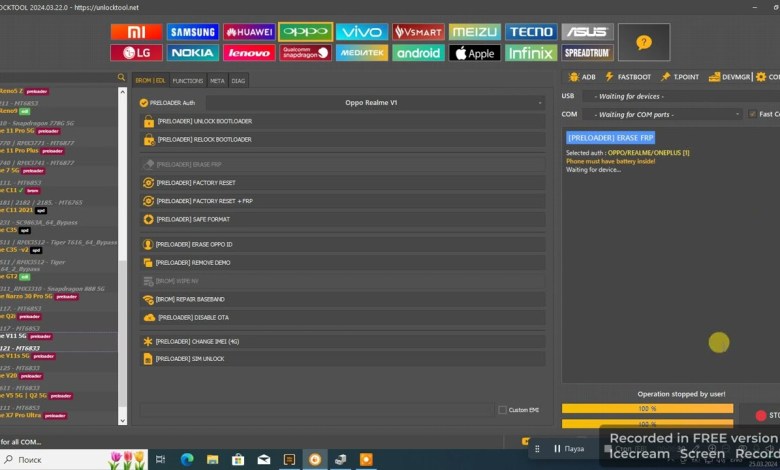Choose the Qualcomm Snapdragon brand tile
The width and height of the screenshot is (780, 470).
pyautogui.click(x=305, y=52)
